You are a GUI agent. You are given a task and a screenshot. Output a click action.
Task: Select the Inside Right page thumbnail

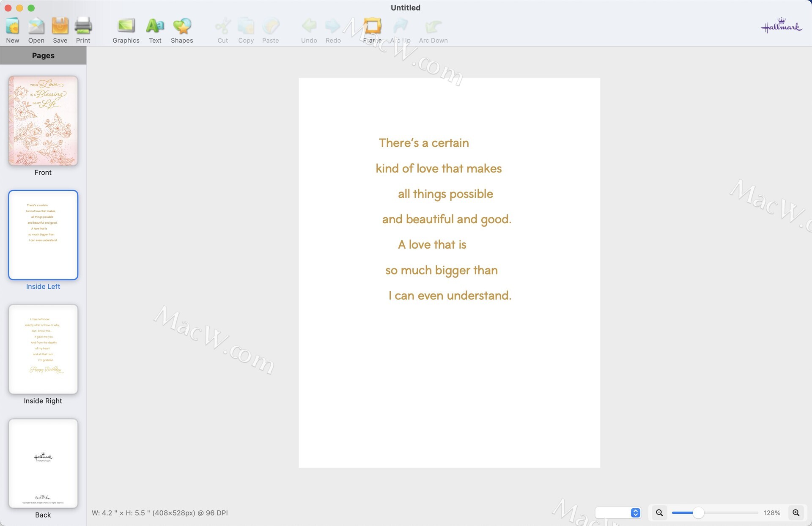43,349
